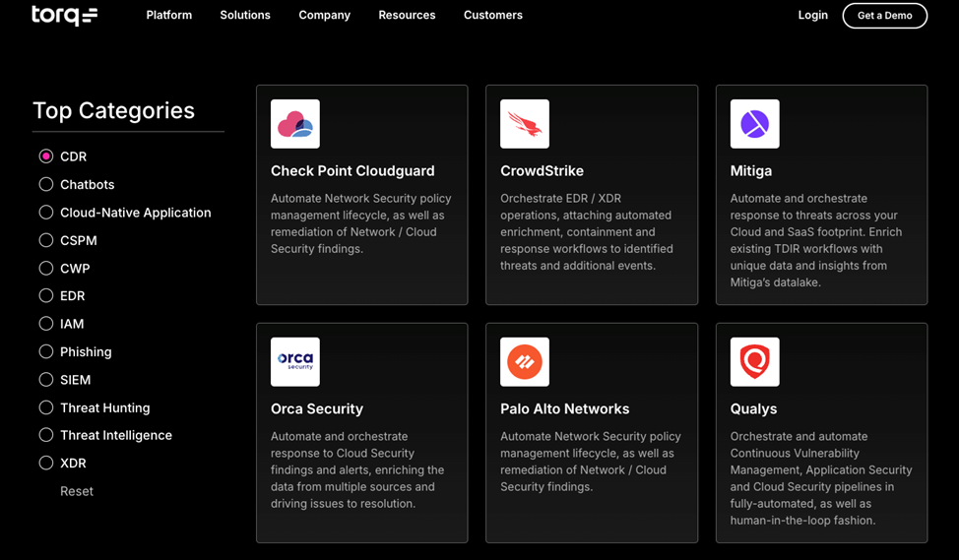Click the Get a Demo button
This screenshot has height=560, width=959.
[x=884, y=16]
